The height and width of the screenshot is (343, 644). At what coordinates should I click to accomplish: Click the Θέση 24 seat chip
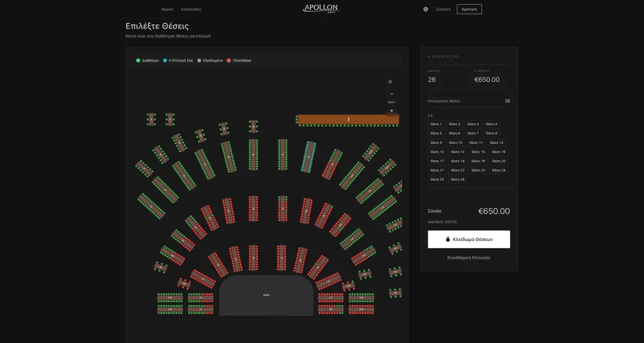(x=499, y=170)
